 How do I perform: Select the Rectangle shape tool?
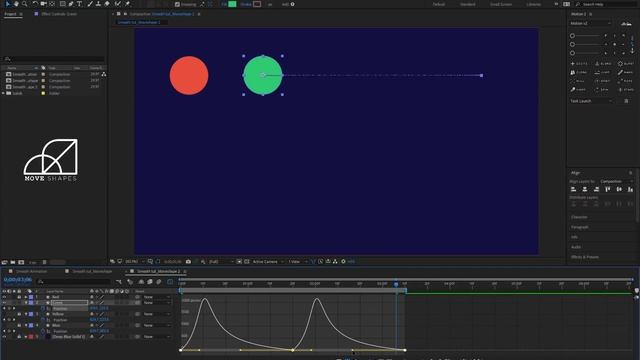point(62,4)
